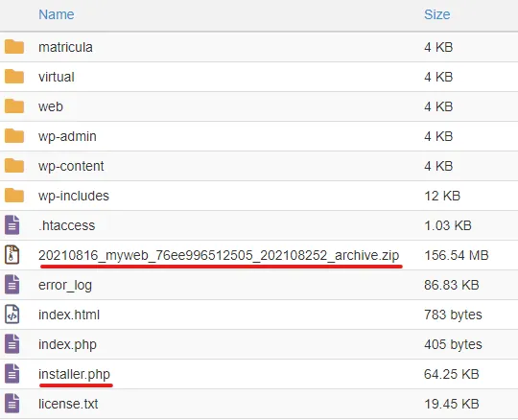Select the wp-includes folder icon
The width and height of the screenshot is (518, 420).
pyautogui.click(x=13, y=196)
